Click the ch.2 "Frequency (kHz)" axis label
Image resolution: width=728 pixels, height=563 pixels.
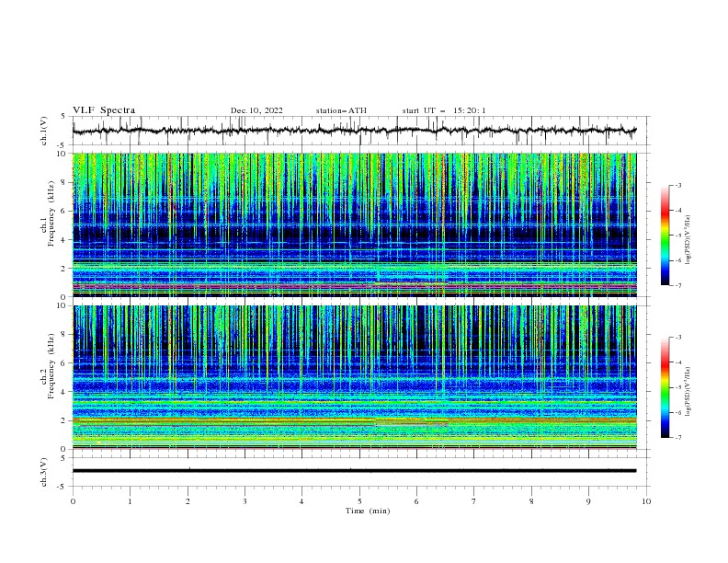coord(51,366)
